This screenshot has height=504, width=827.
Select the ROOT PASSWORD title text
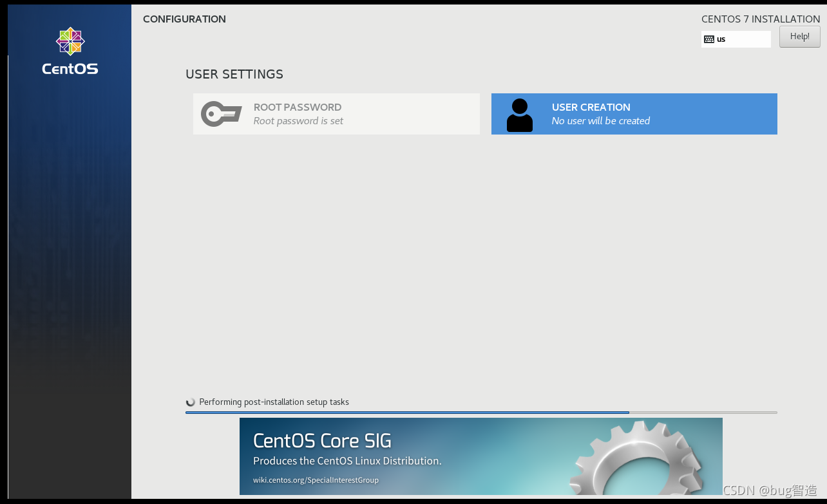(298, 107)
